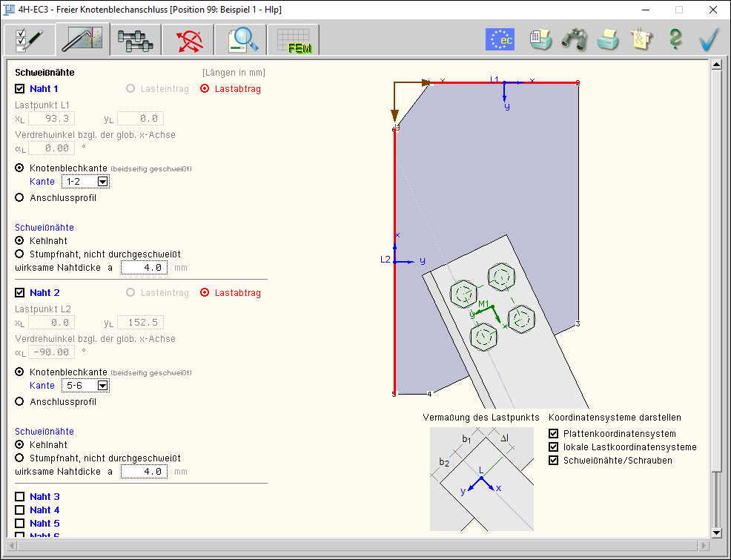731x560 pixels.
Task: Open the red internal forces tab
Action: click(188, 39)
